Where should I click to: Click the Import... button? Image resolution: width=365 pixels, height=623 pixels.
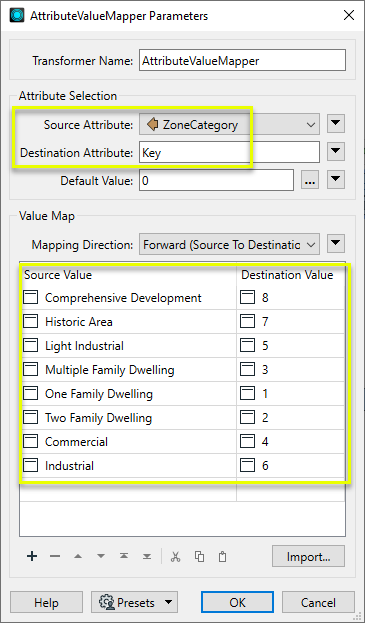[x=308, y=556]
